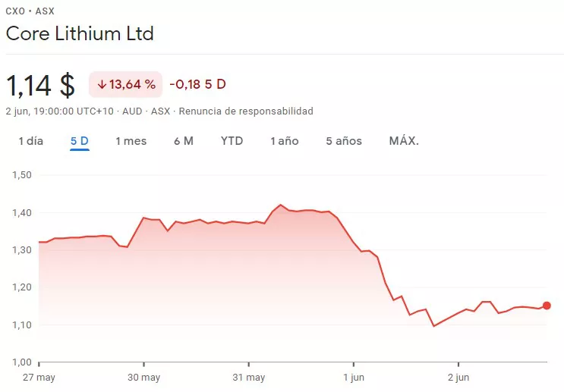Show the "1 mes" chart range
This screenshot has height=392, width=564.
click(131, 141)
